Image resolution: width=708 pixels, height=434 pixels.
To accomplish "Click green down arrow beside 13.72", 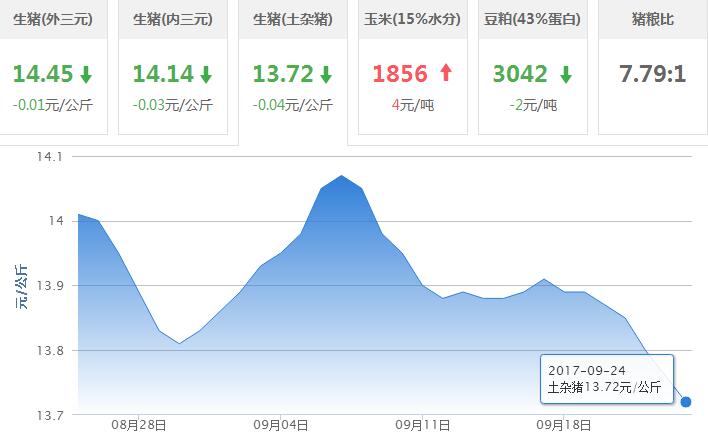I will pos(325,74).
